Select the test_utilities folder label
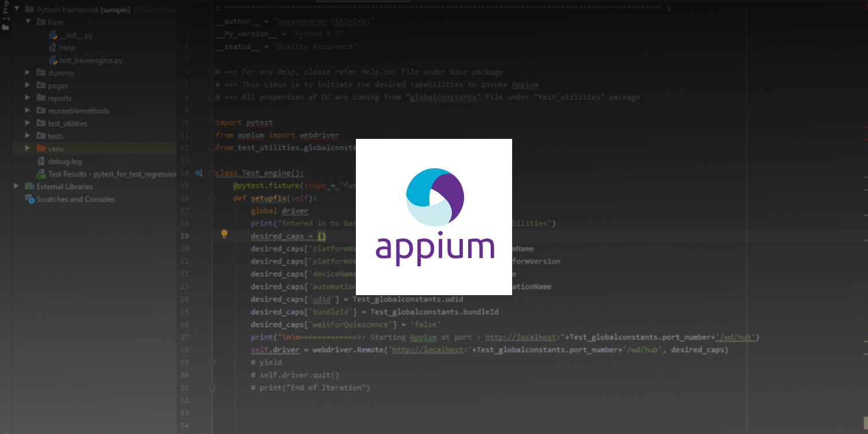This screenshot has width=868, height=434. [x=68, y=124]
